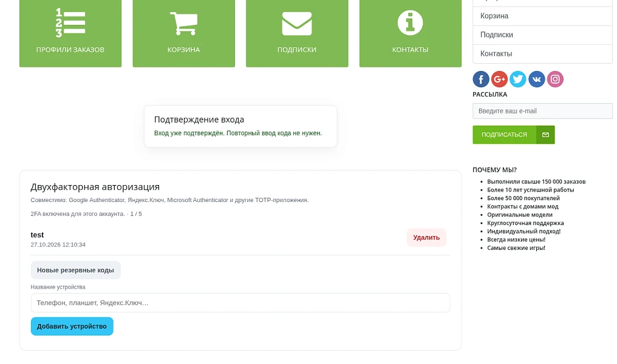This screenshot has width=617, height=364.
Task: Click Самые свежие игры! list item
Action: 516,248
